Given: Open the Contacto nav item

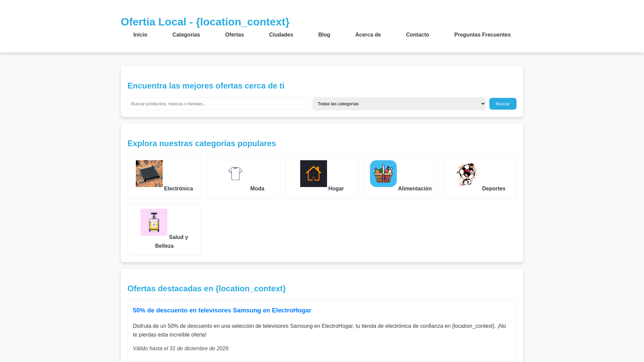Looking at the screenshot, I should point(418,35).
